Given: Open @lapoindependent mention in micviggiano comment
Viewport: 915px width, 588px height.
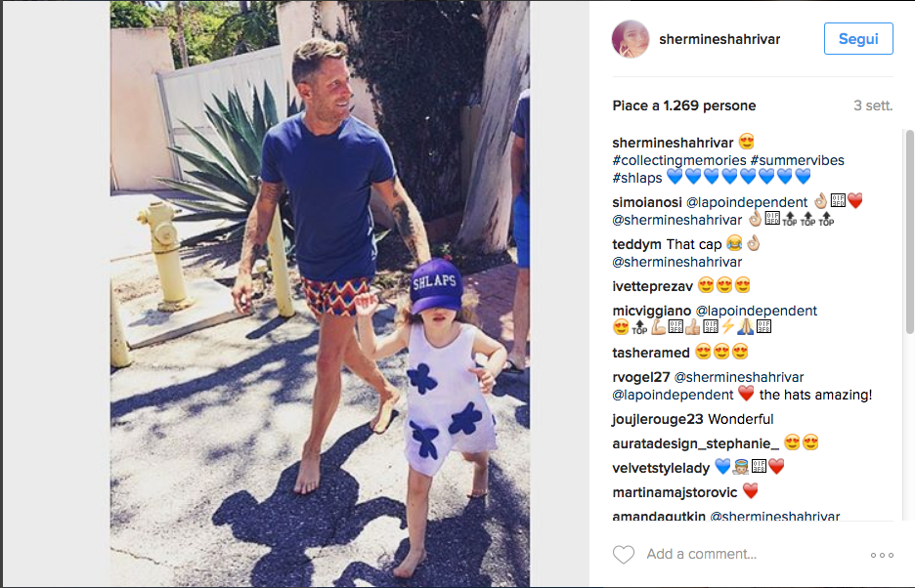Looking at the screenshot, I should (x=757, y=311).
